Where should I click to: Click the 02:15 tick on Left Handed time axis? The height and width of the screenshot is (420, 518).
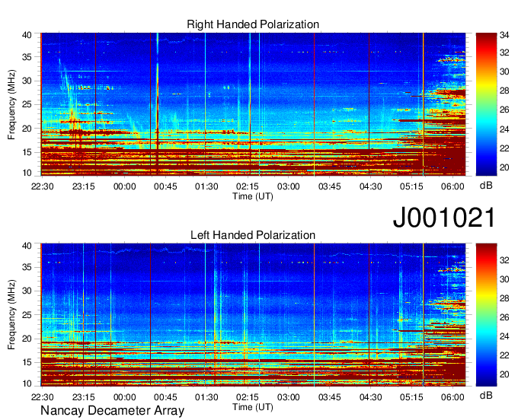coord(248,397)
